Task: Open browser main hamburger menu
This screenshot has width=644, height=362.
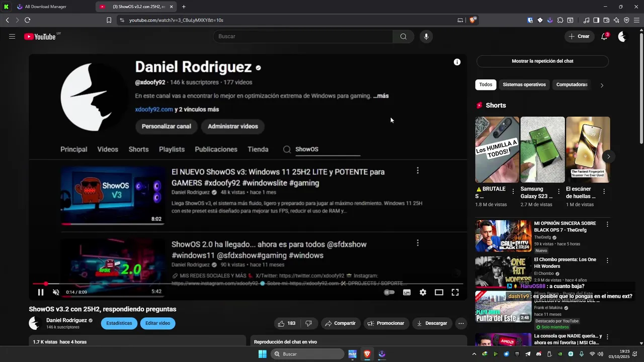Action: pos(636,20)
